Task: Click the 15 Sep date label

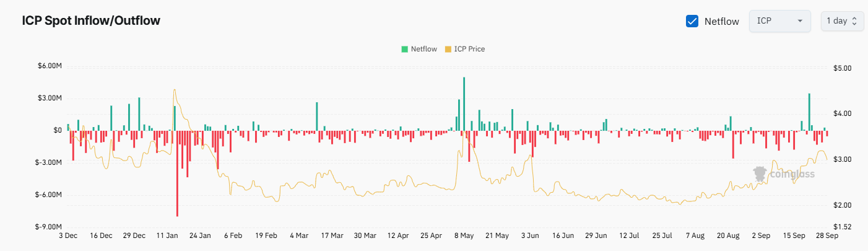Action: coord(794,236)
